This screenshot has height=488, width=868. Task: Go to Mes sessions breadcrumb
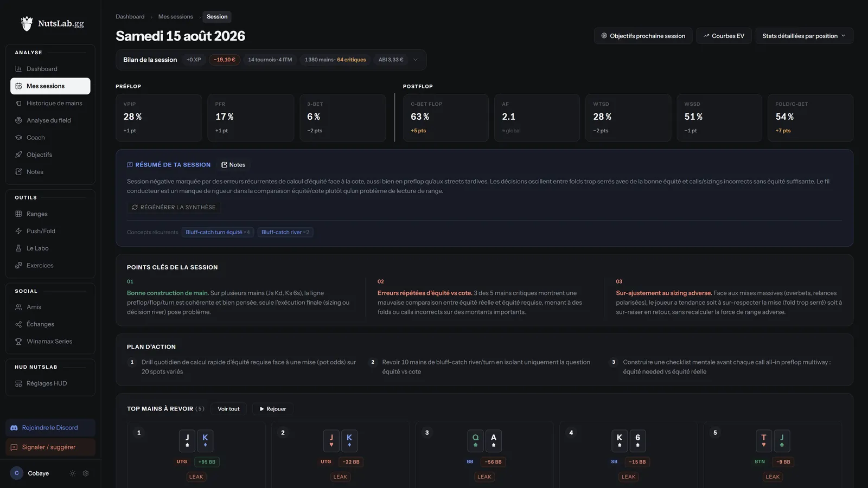point(175,17)
